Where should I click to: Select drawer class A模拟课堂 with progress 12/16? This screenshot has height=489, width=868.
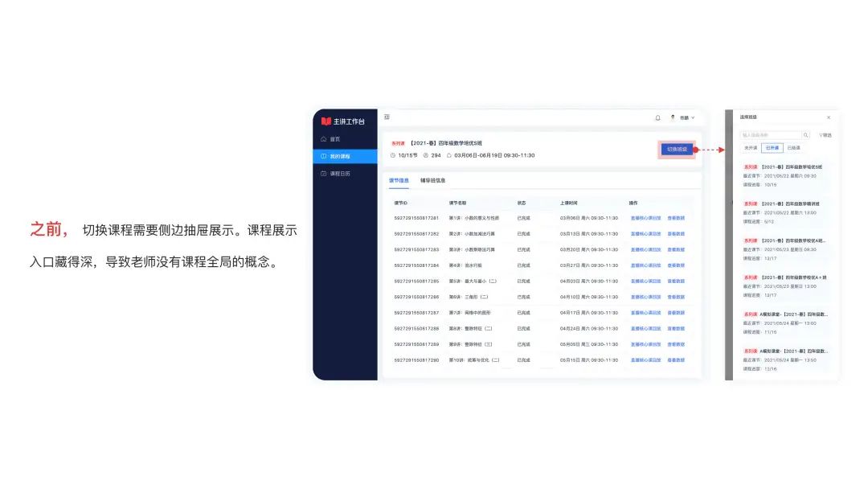(x=784, y=360)
